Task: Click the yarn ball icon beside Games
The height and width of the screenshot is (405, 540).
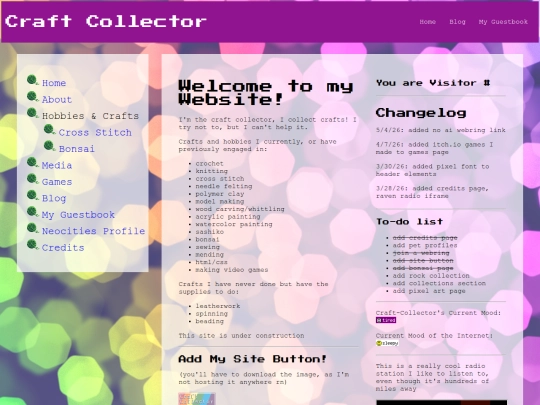Action: tap(33, 179)
